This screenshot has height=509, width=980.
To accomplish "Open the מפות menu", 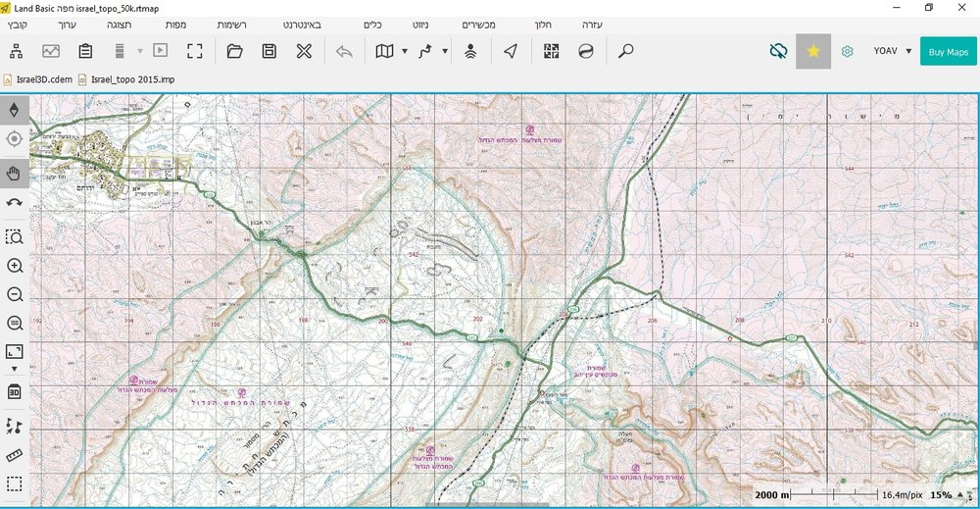I will click(x=175, y=25).
